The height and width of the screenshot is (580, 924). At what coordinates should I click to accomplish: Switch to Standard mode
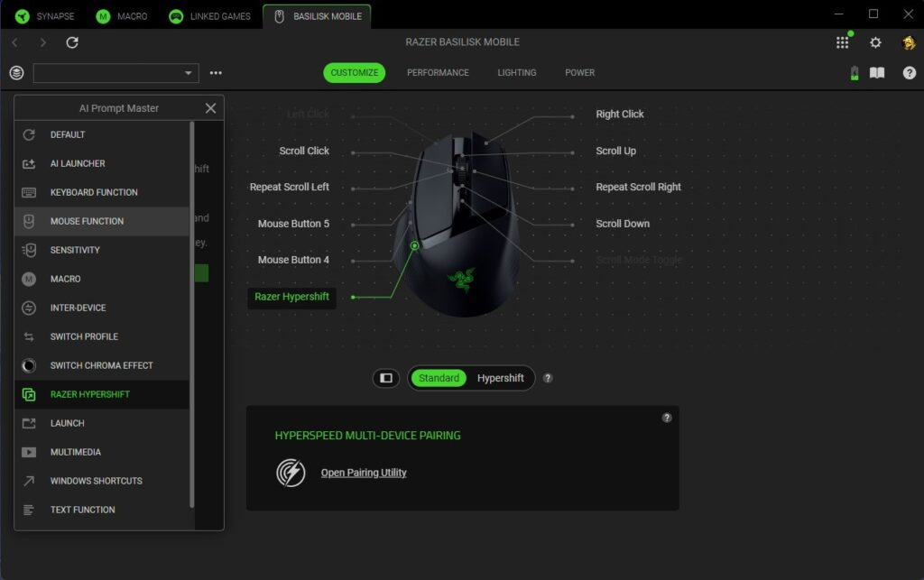(439, 378)
